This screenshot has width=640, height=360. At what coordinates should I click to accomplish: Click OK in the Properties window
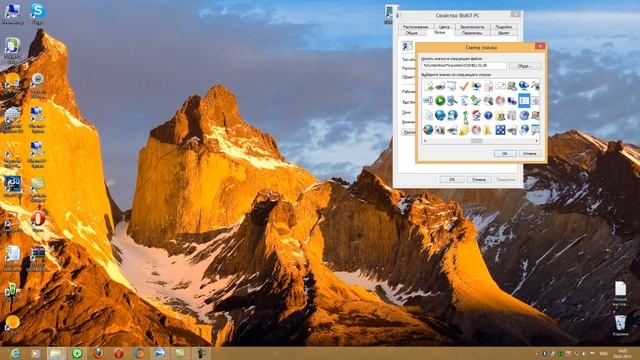tap(452, 179)
